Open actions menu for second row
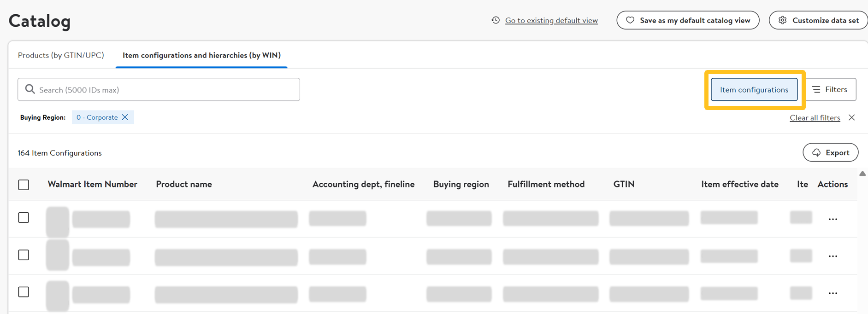868x314 pixels. click(x=833, y=256)
